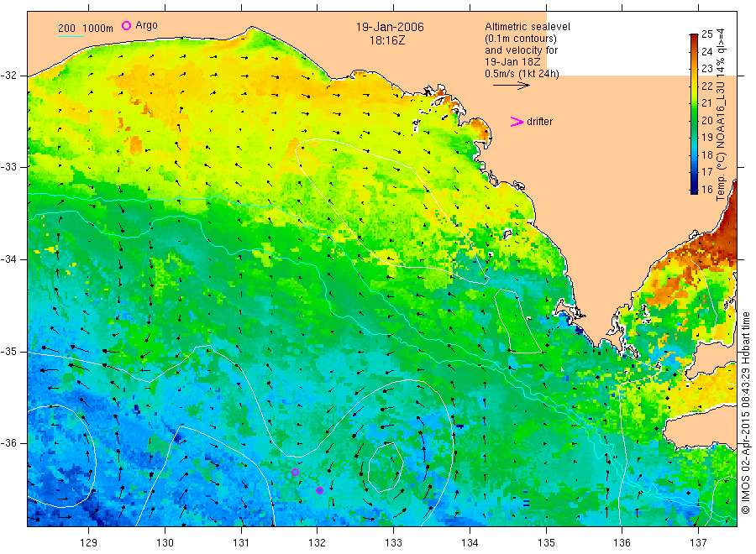Image resolution: width=756 pixels, height=554 pixels.
Task: Click longitude axis label 133
Action: [x=393, y=542]
